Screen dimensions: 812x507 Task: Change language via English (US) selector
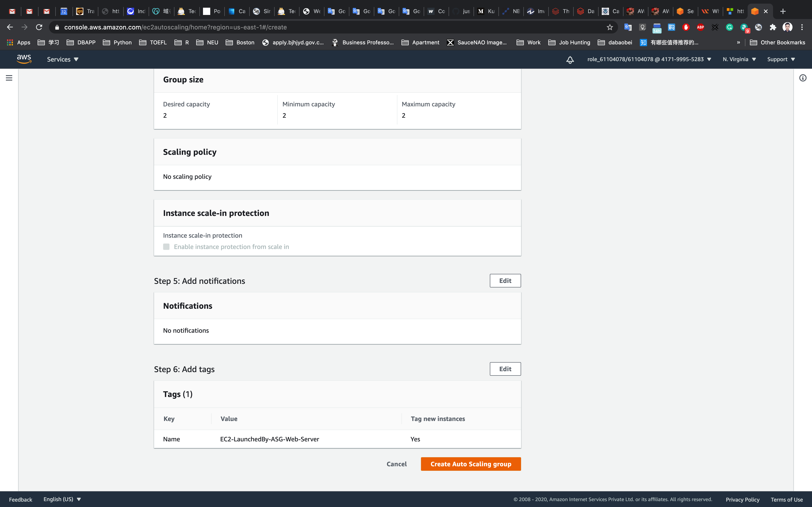tap(62, 499)
